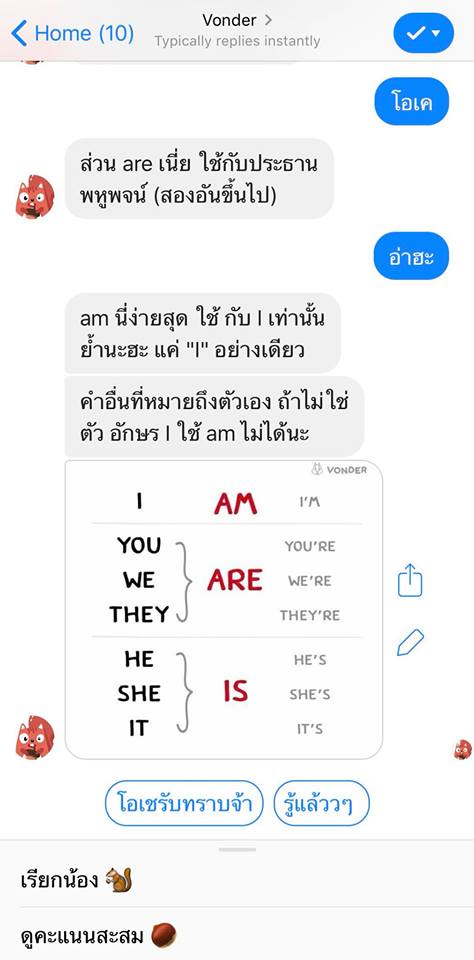Tap the sent message bubble โอเค
The image size is (474, 960).
[412, 101]
